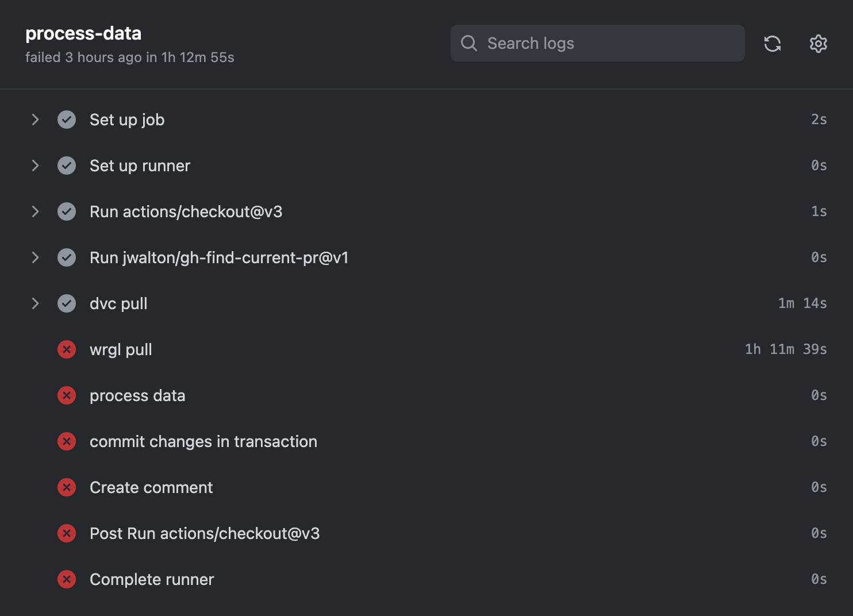
Task: Open the Set up runner step label
Action: coord(140,165)
